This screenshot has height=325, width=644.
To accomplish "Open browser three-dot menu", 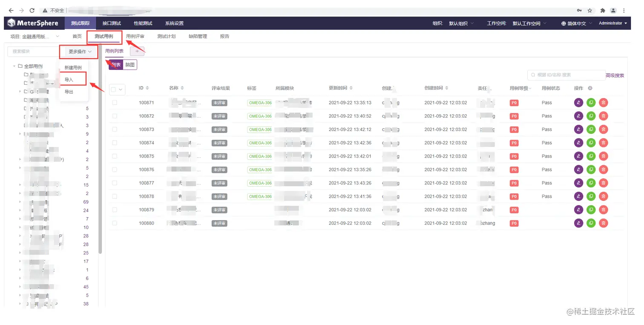I will coord(624,10).
